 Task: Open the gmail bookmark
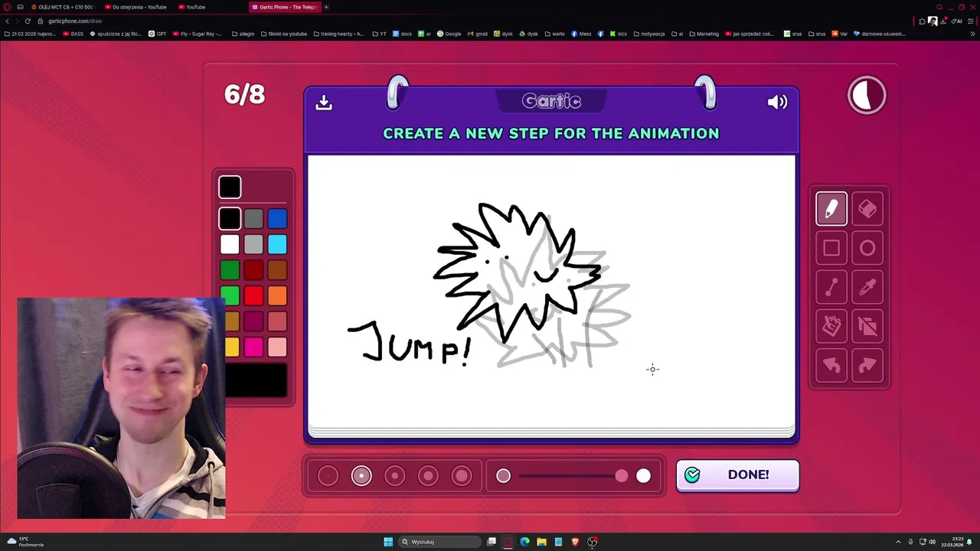(478, 34)
